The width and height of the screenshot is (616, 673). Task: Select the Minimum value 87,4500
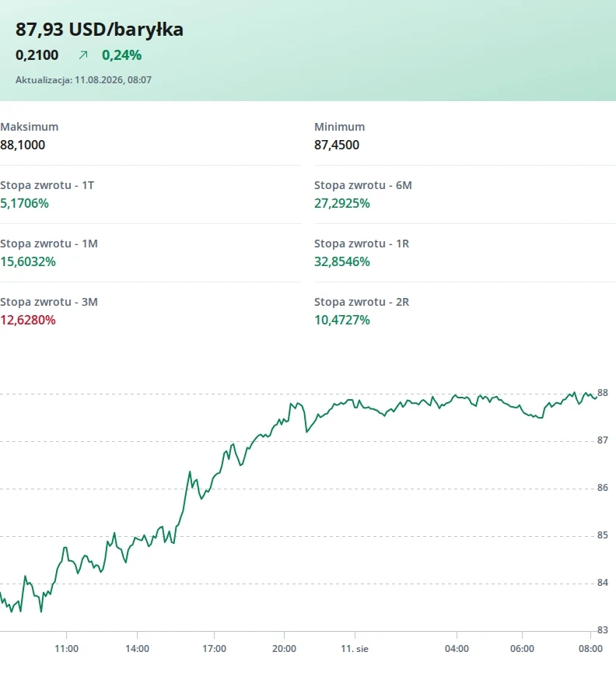point(337,145)
